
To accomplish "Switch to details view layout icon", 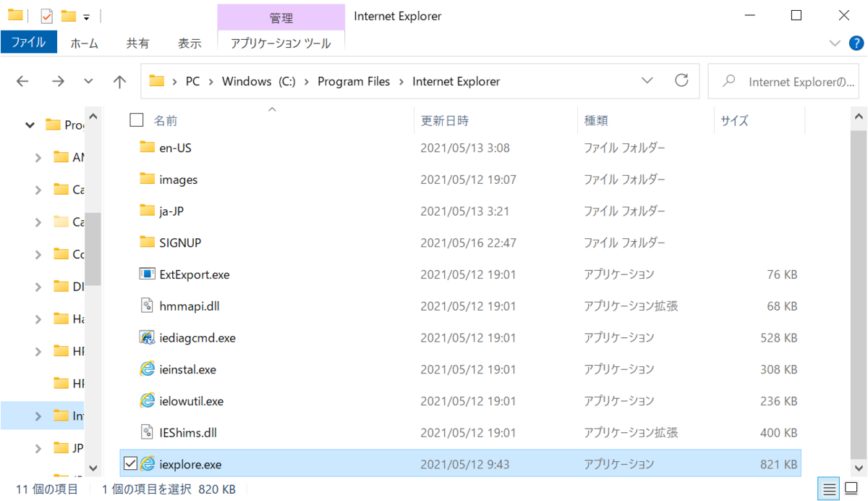I will 828,489.
